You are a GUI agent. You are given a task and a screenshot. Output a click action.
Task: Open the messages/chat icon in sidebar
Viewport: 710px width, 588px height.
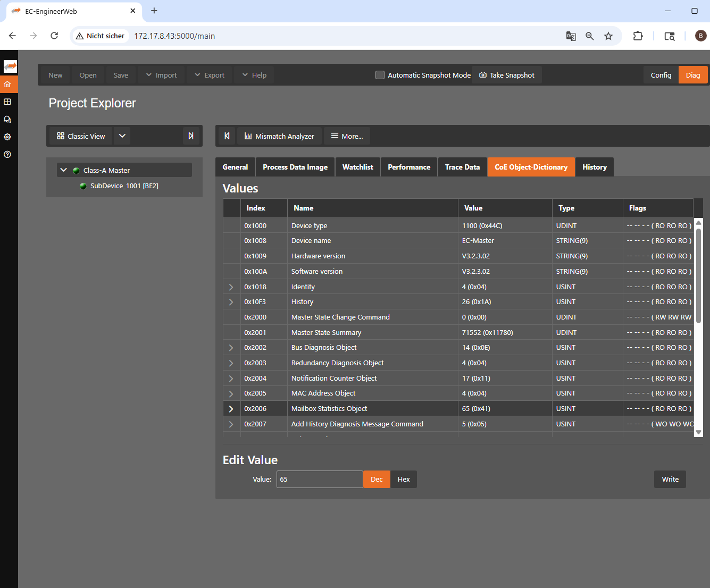pyautogui.click(x=9, y=119)
